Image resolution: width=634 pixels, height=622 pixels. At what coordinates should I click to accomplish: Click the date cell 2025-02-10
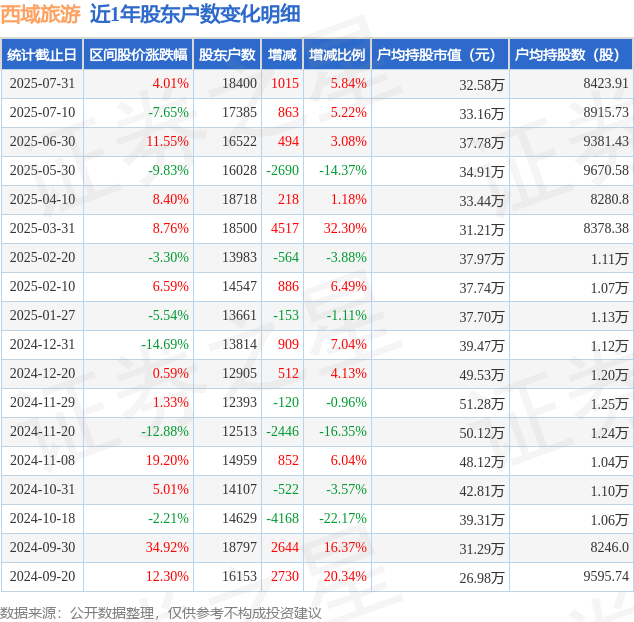(x=42, y=286)
